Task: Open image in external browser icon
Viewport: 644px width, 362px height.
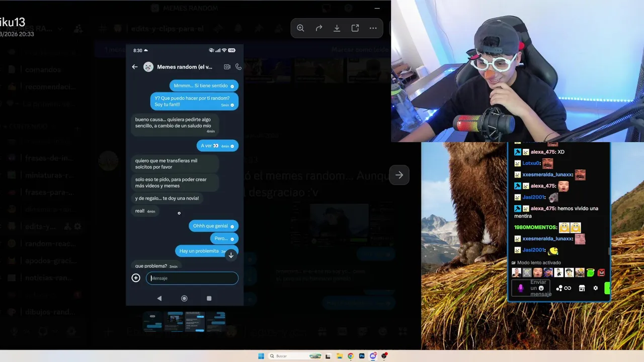Action: click(355, 28)
